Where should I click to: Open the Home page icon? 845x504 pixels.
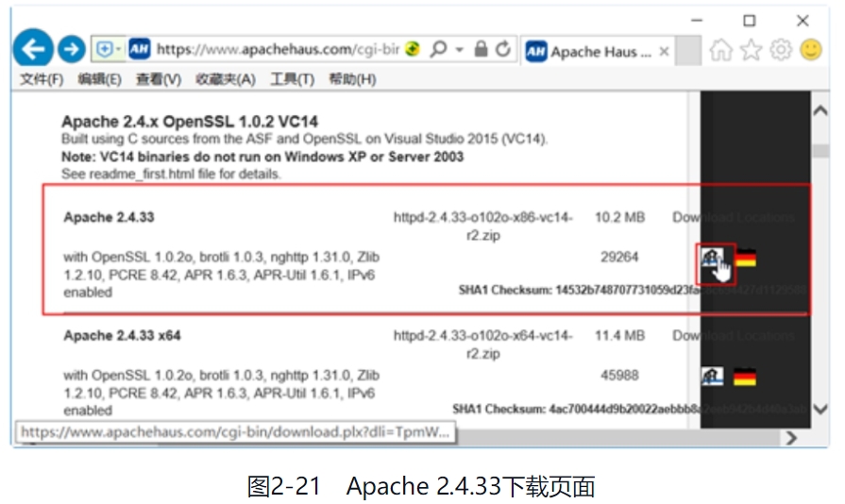point(721,50)
